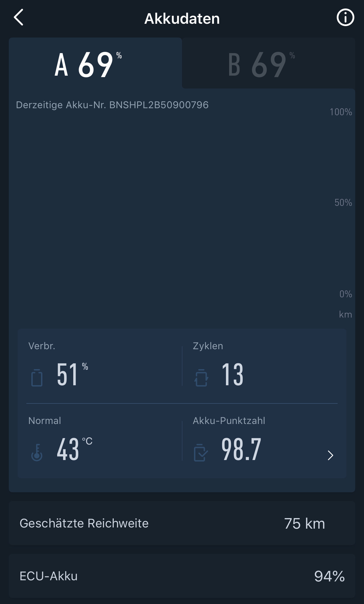Tap the 50% chart axis label
This screenshot has width=364, height=604.
pos(343,203)
